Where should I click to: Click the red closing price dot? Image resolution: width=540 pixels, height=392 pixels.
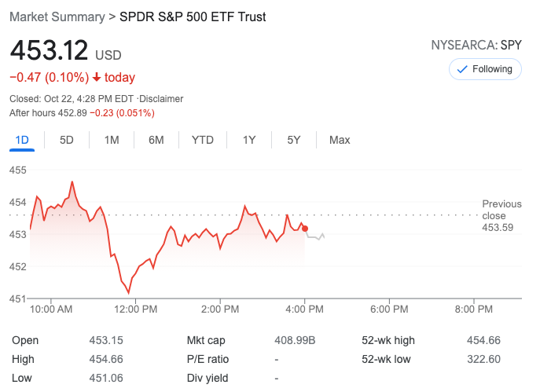pyautogui.click(x=305, y=229)
